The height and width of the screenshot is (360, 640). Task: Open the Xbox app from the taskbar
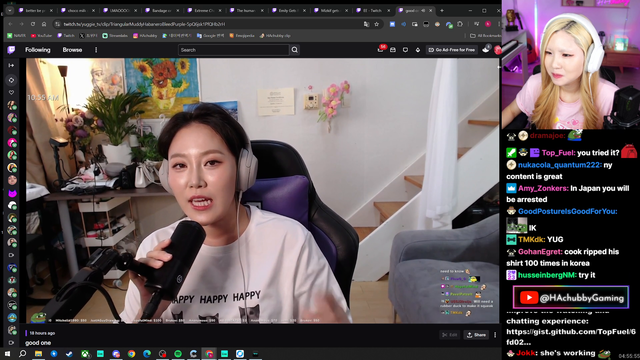(x=85, y=353)
